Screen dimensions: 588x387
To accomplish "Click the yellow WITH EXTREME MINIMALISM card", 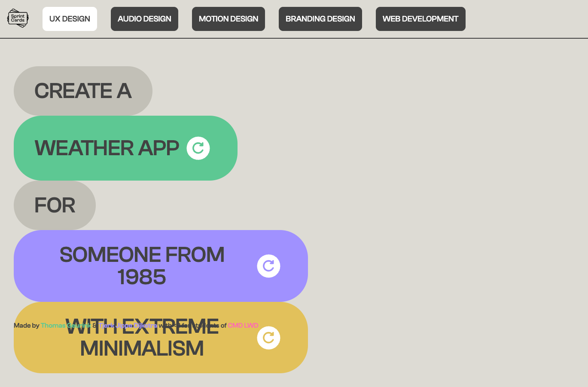I will click(x=143, y=349).
